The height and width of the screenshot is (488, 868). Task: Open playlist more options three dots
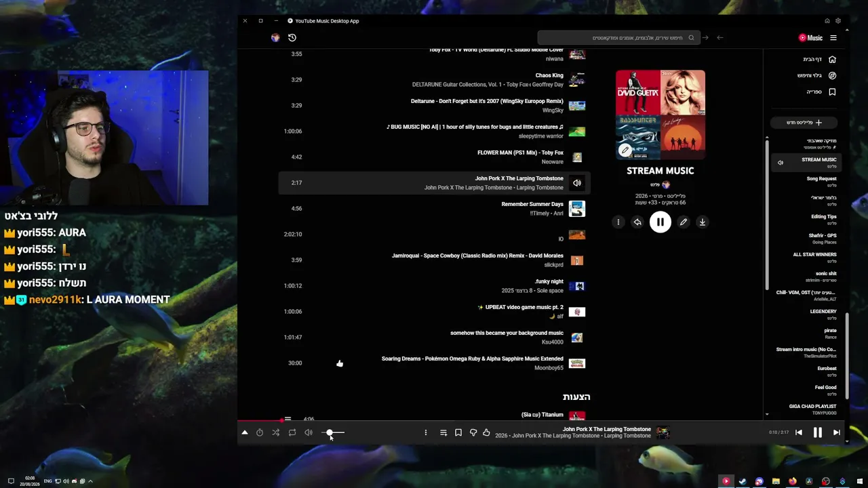pos(618,222)
